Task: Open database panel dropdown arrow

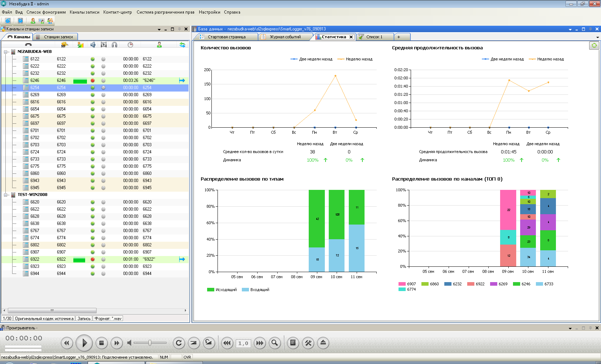Action: pos(570,29)
